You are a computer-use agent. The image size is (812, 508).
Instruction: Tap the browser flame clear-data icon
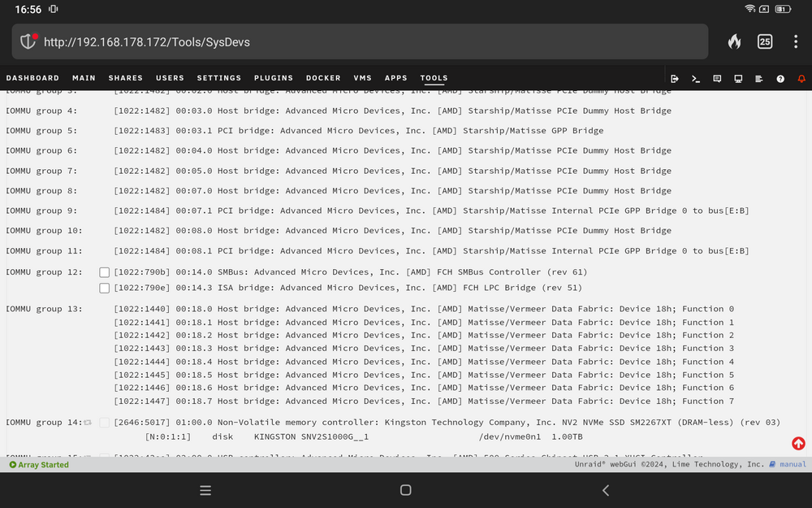point(734,41)
